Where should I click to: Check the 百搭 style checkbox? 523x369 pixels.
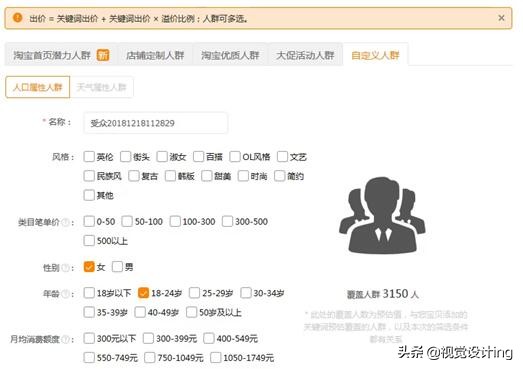coord(198,156)
